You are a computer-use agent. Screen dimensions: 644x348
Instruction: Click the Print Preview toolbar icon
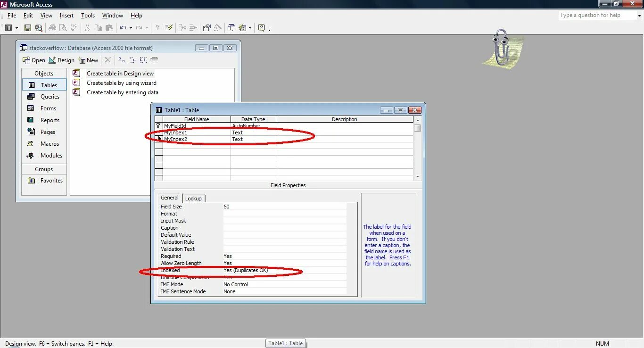tap(63, 28)
